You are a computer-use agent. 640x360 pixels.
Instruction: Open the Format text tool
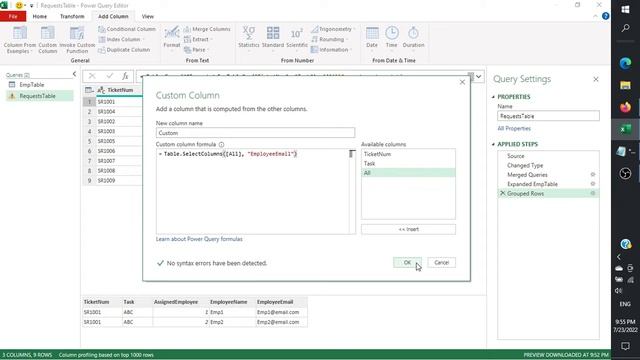pyautogui.click(x=172, y=37)
